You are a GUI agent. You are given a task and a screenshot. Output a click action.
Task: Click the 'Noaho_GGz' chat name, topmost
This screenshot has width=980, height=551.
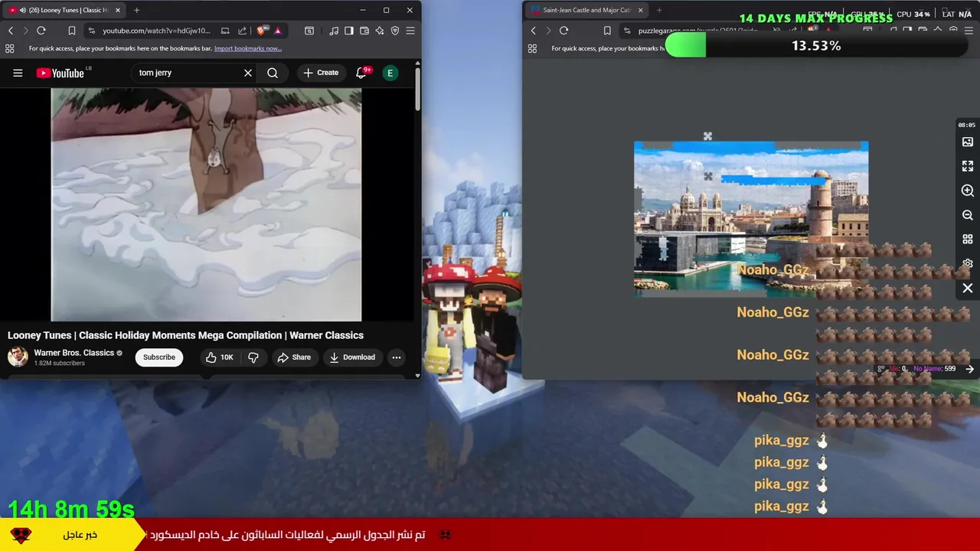tap(773, 269)
